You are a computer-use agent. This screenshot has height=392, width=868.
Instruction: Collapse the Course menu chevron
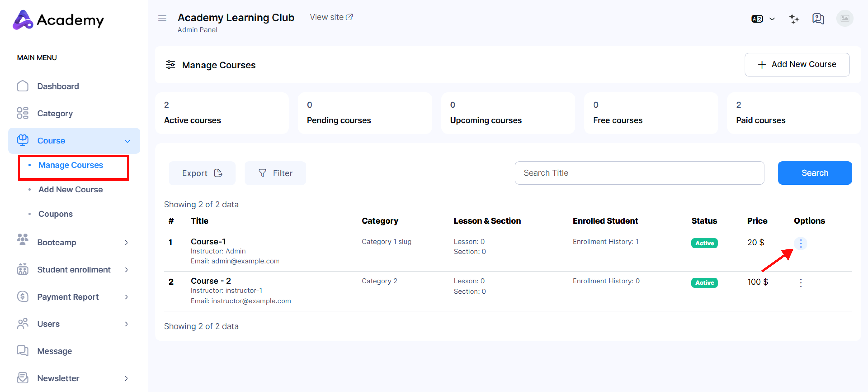pos(127,141)
